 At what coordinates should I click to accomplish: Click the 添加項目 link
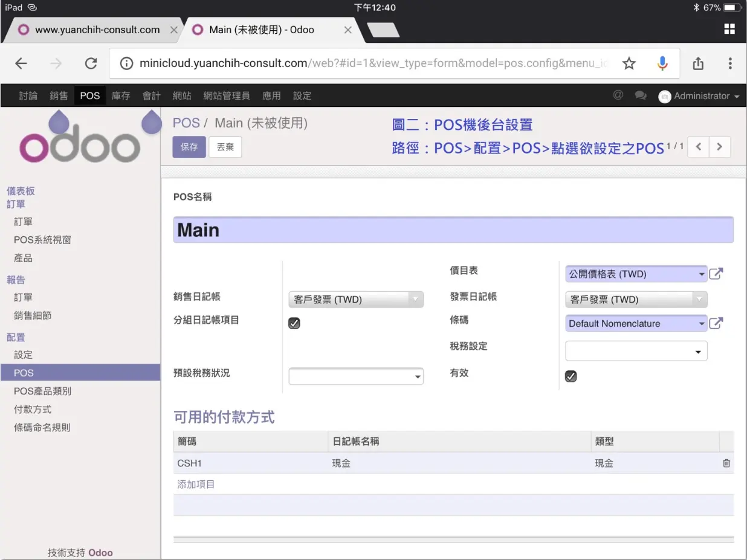[x=196, y=484]
